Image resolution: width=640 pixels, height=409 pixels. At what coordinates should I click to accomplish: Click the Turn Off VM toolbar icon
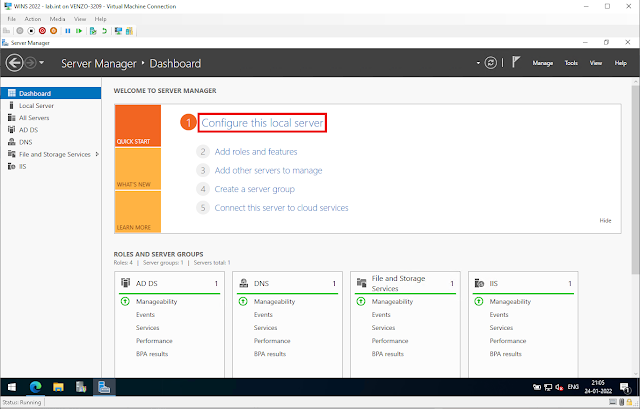coord(31,31)
